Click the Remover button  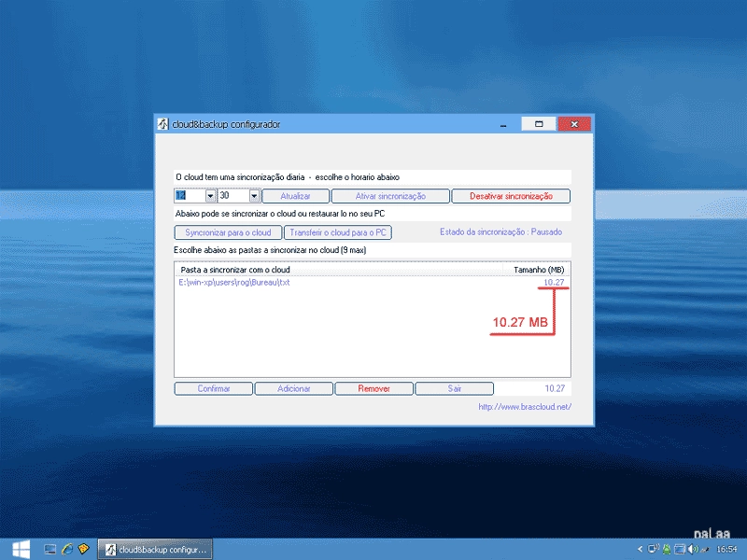[374, 388]
